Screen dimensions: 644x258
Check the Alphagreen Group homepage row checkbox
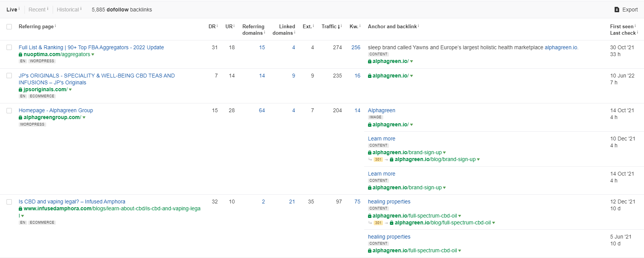point(9,111)
